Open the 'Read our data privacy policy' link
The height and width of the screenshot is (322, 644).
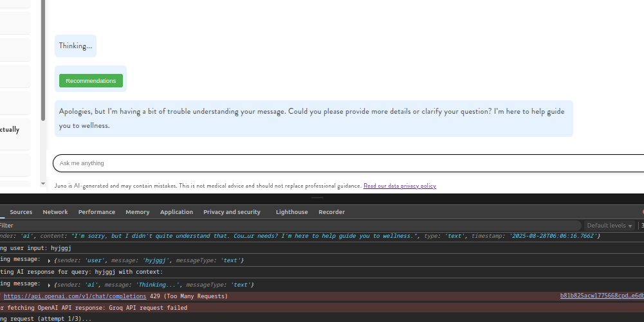pyautogui.click(x=400, y=186)
